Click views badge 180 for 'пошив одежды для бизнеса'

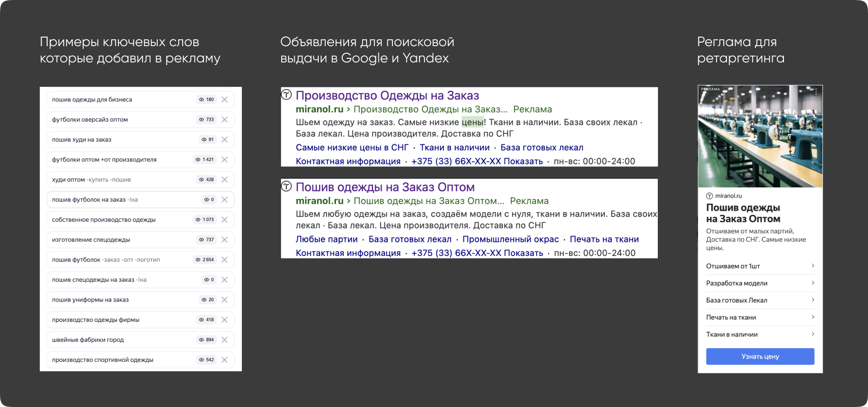click(x=206, y=99)
